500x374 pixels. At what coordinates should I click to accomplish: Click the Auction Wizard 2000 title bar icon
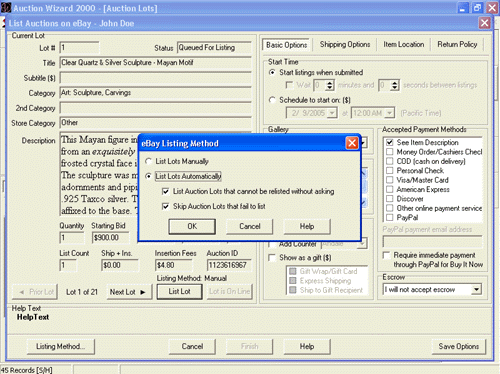(x=6, y=8)
